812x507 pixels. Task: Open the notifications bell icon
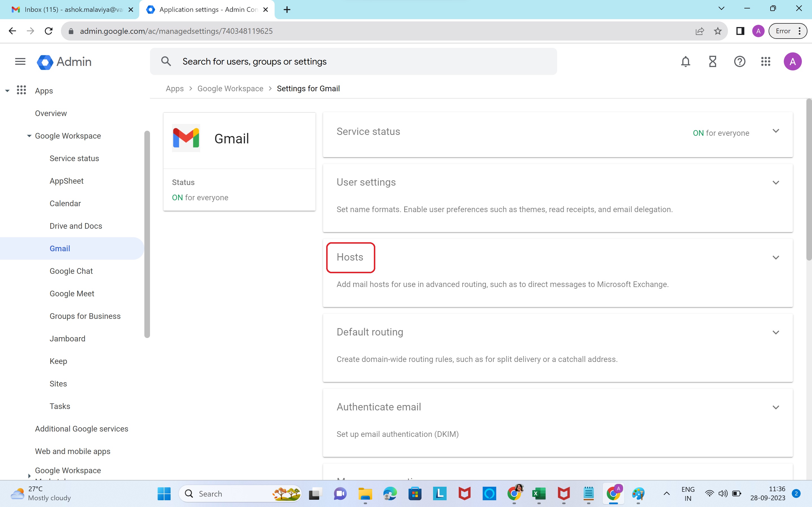coord(685,62)
